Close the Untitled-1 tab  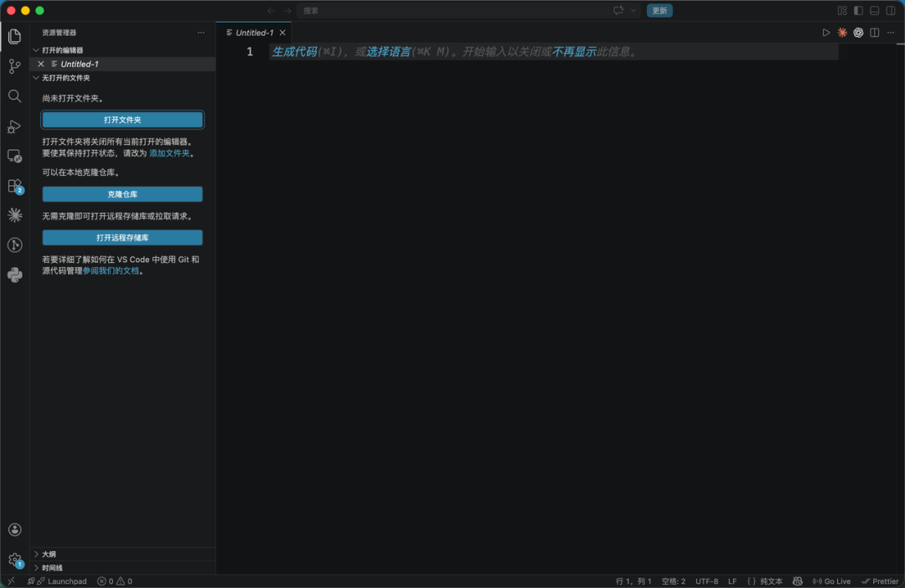tap(282, 33)
